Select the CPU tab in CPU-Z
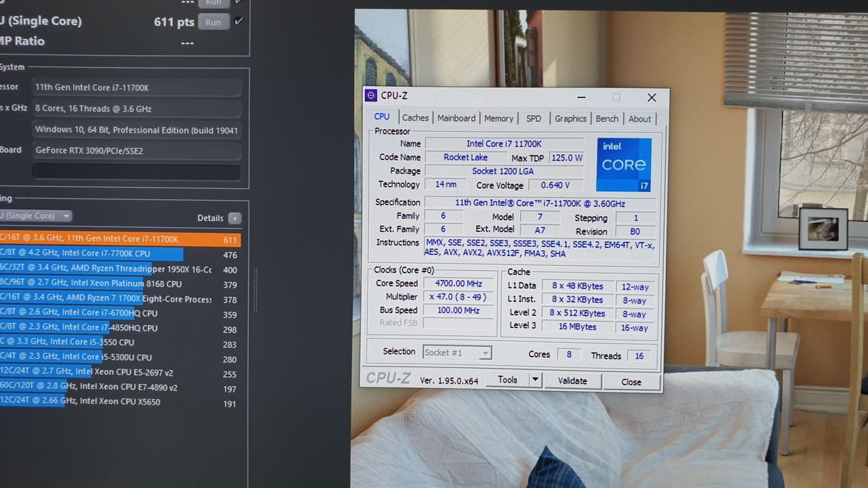This screenshot has width=868, height=488. pos(382,117)
